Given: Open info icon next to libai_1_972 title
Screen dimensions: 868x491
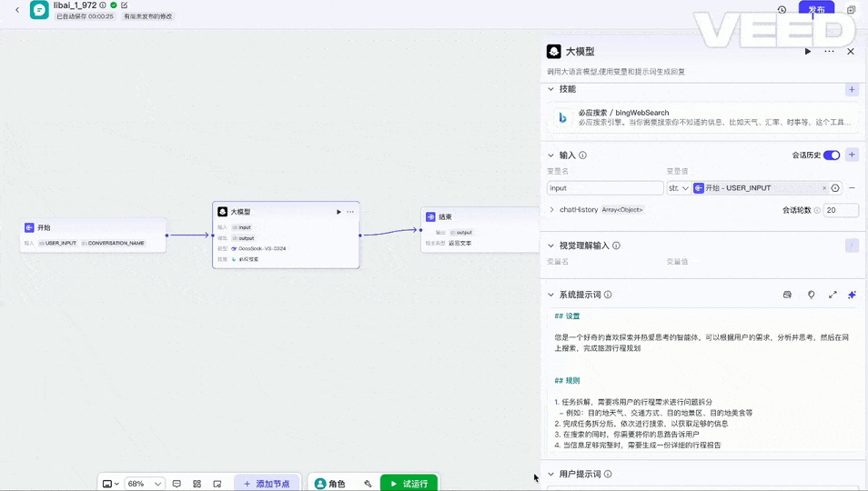Looking at the screenshot, I should [x=103, y=5].
